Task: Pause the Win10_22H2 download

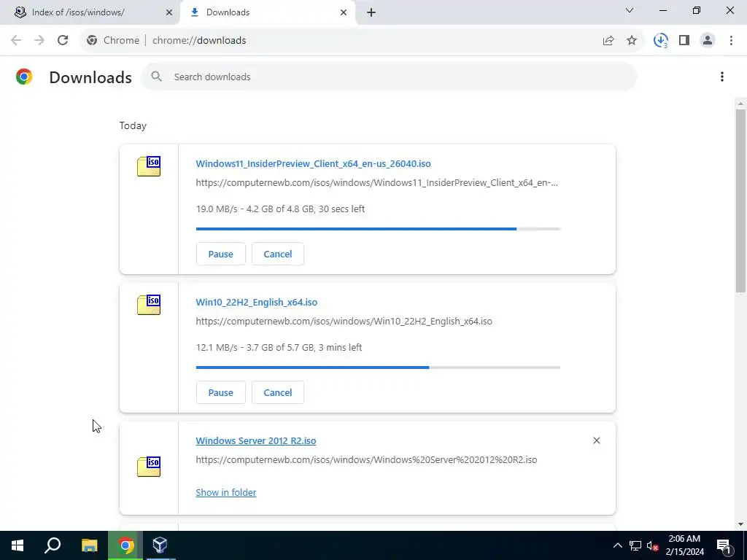Action: [220, 392]
